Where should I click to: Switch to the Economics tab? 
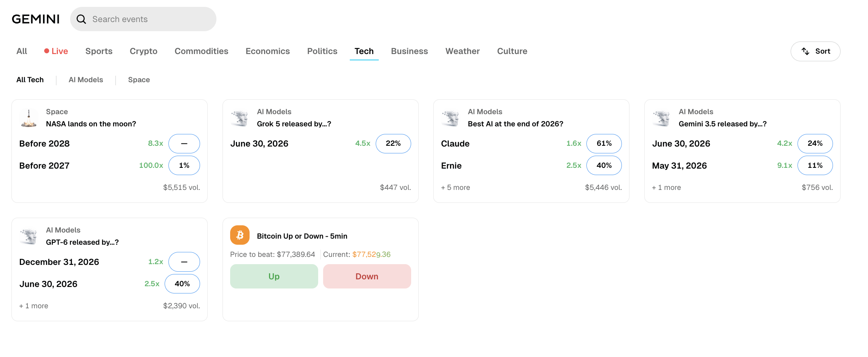click(268, 51)
